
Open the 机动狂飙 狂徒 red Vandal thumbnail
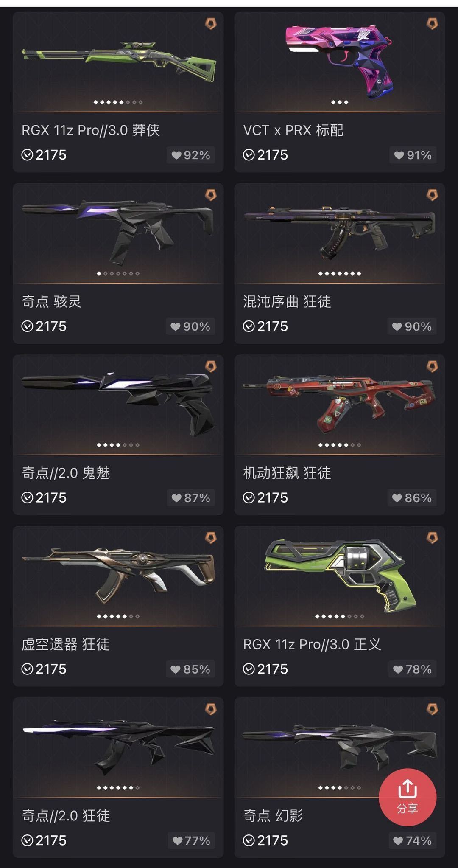(x=339, y=403)
